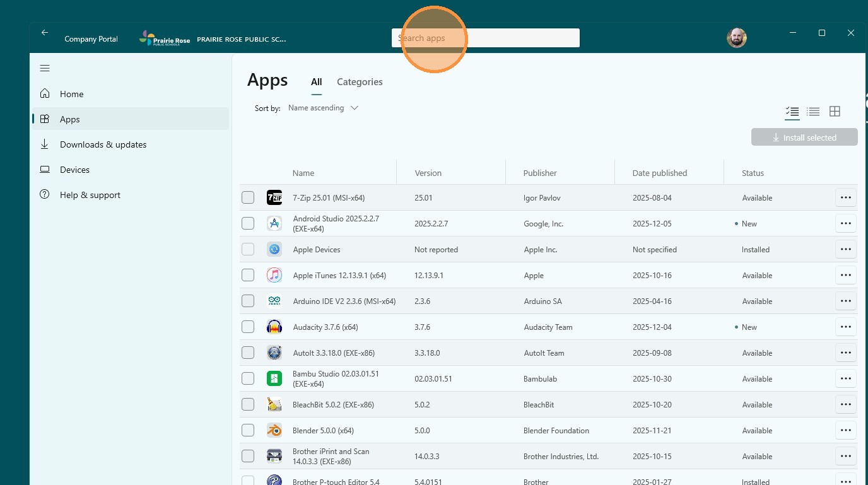Screen dimensions: 868x485
Task: Click the Blender app icon
Action: 274,431
